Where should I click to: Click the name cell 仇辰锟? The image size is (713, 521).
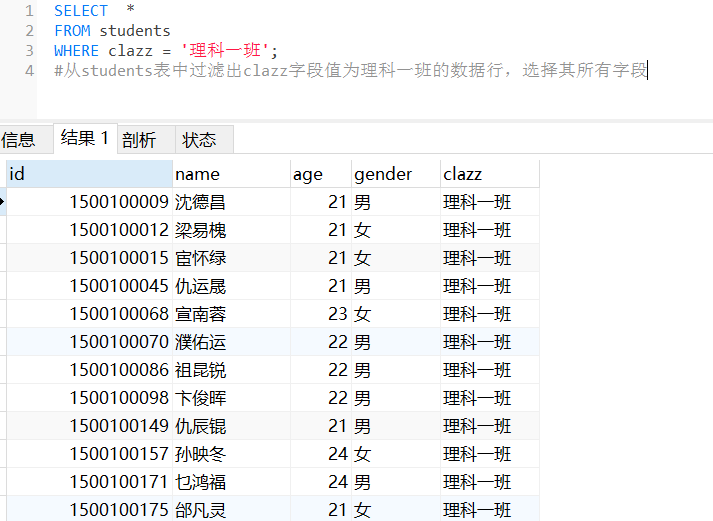231,426
